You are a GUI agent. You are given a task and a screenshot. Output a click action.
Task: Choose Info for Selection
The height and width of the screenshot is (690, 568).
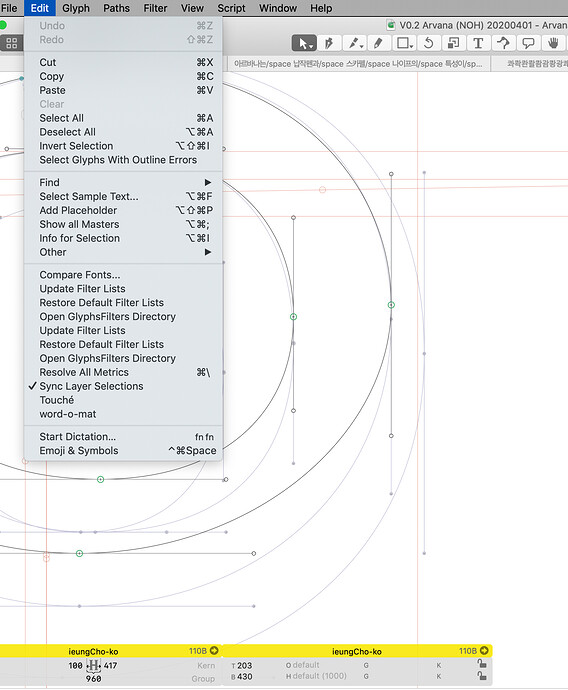[x=123, y=238]
